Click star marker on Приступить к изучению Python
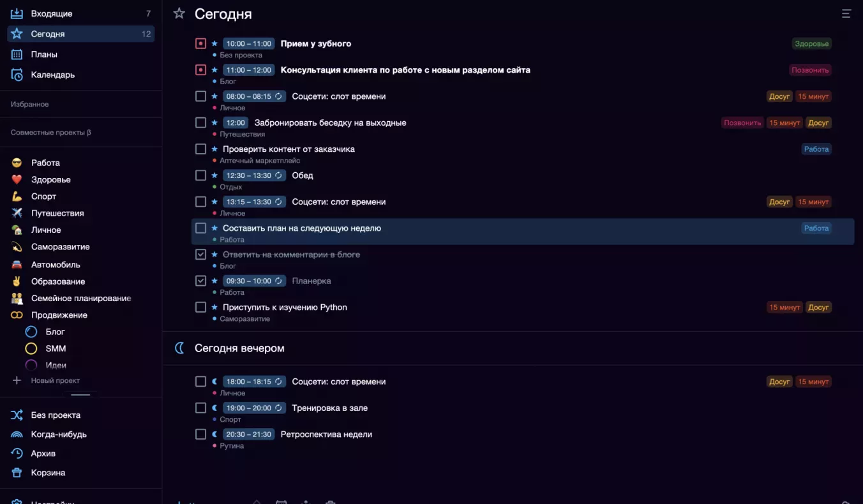The width and height of the screenshot is (863, 504). tap(214, 307)
